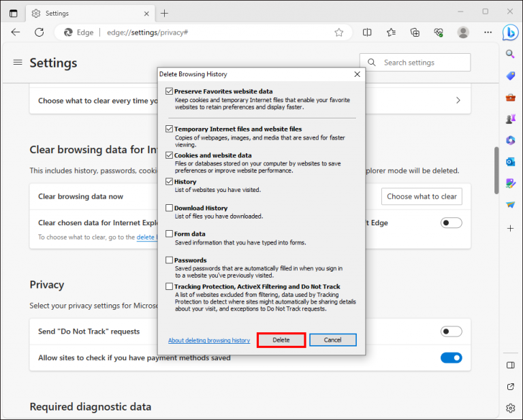523x420 pixels.
Task: Click Choose what to clear button
Action: point(422,197)
